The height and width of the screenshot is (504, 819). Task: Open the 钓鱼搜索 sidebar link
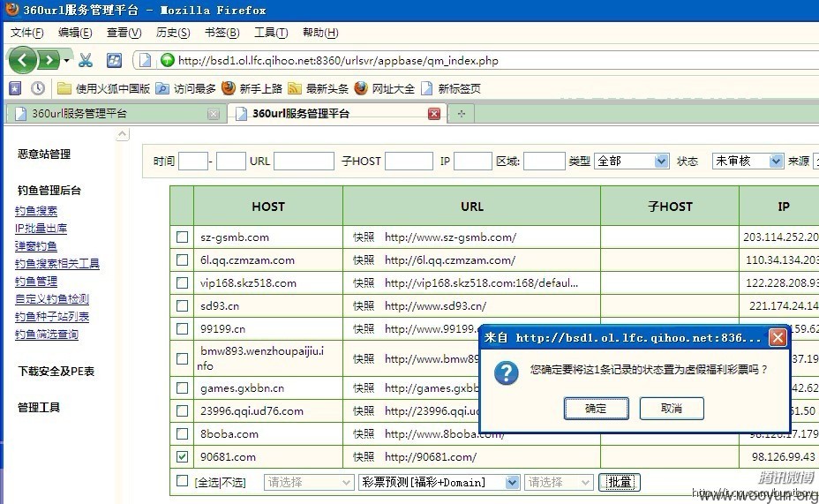coord(36,210)
